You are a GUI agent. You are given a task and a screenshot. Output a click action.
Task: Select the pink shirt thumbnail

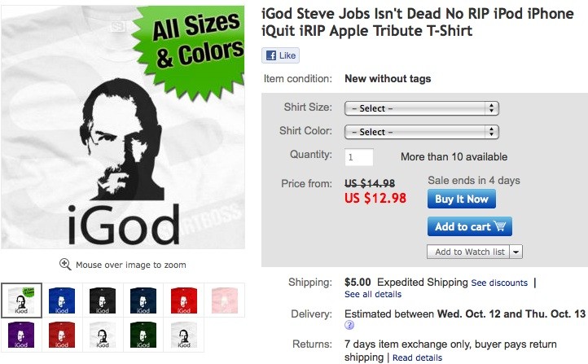point(224,300)
